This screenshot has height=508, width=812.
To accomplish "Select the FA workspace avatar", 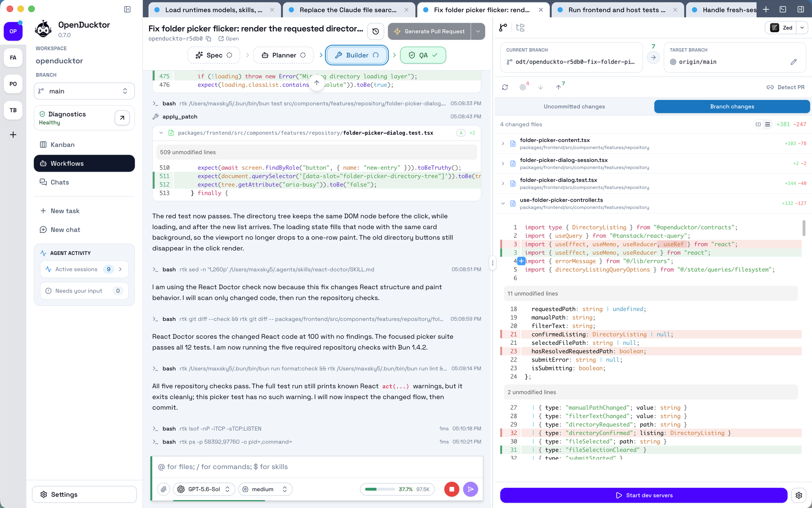I will coord(13,58).
